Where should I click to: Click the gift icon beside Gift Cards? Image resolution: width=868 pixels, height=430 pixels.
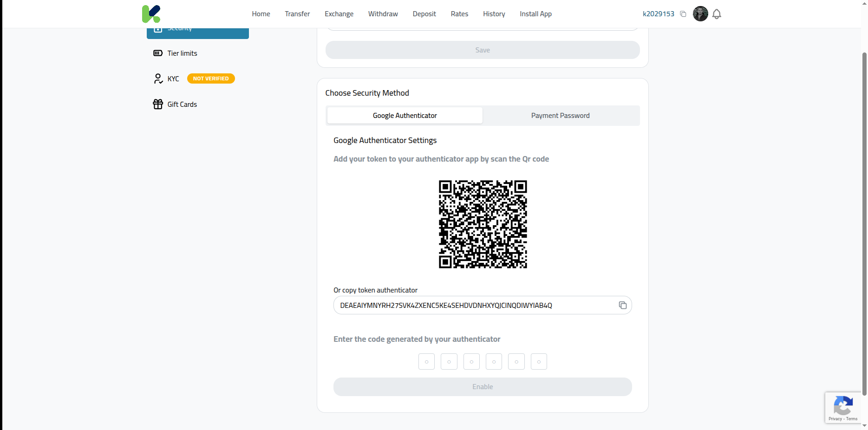click(x=158, y=104)
